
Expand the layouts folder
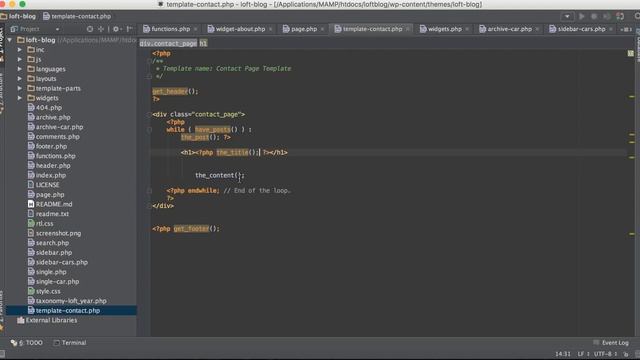coord(20,79)
